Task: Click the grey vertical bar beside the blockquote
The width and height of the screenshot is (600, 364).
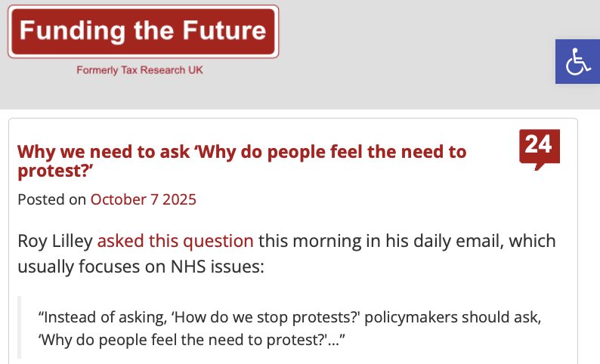Action: point(20,326)
